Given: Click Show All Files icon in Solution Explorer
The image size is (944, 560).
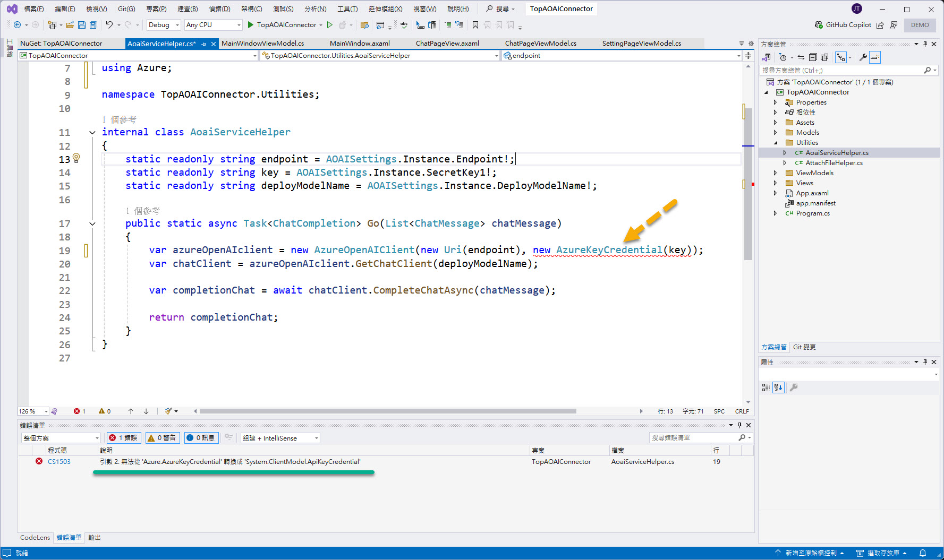Looking at the screenshot, I should click(x=824, y=57).
